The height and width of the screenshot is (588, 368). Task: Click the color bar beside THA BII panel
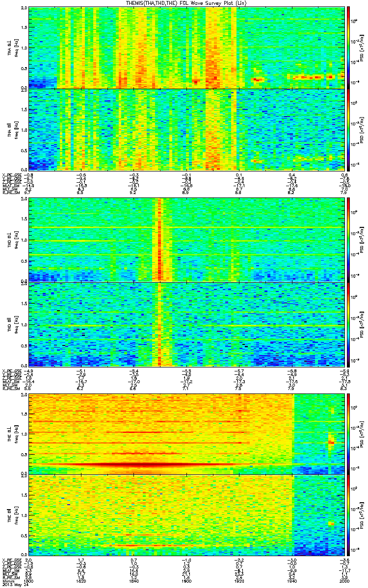click(x=349, y=129)
